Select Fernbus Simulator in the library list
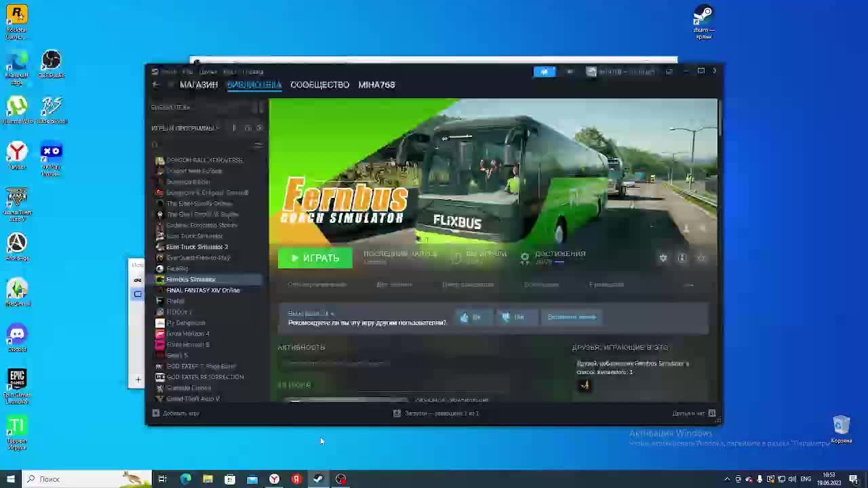This screenshot has width=868, height=488. (x=191, y=279)
